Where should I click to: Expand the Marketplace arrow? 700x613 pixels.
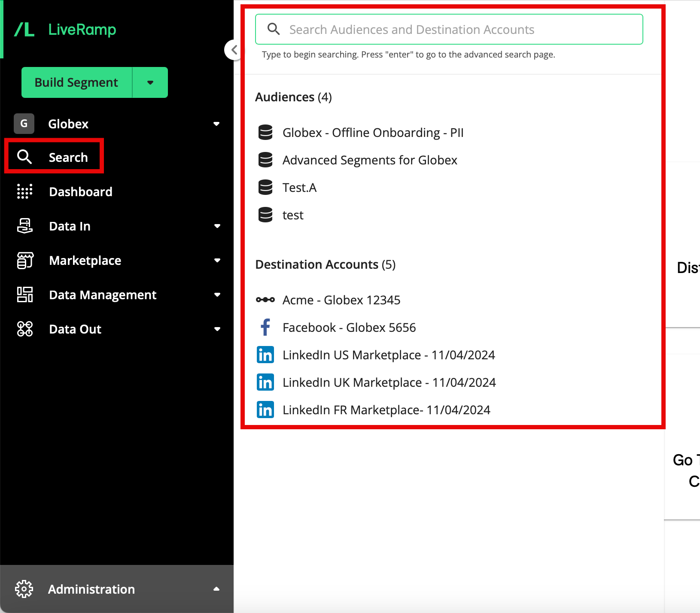pos(217,260)
